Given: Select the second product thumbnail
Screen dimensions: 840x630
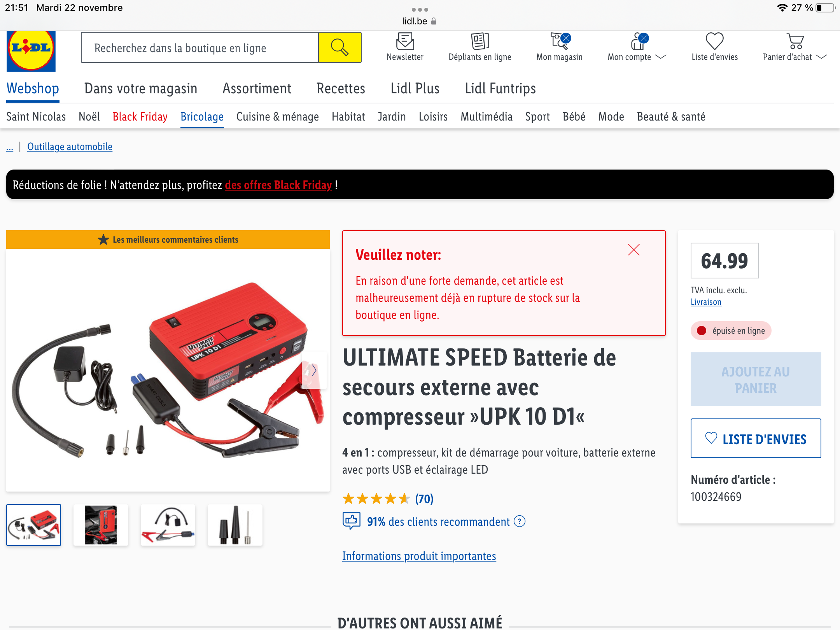Looking at the screenshot, I should point(101,525).
